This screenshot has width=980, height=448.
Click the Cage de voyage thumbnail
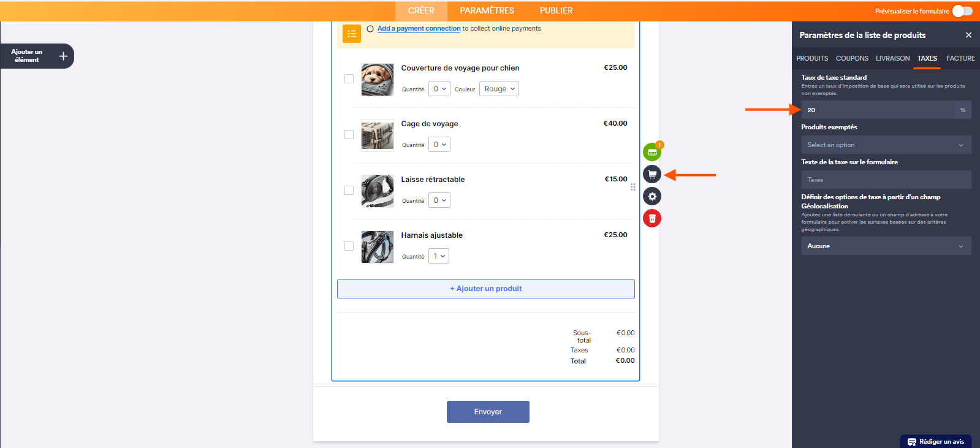pos(377,135)
